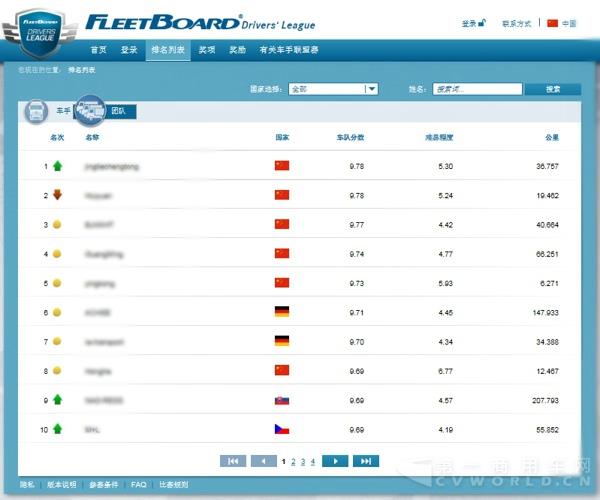Click German flag in rank 7 row

282,341
